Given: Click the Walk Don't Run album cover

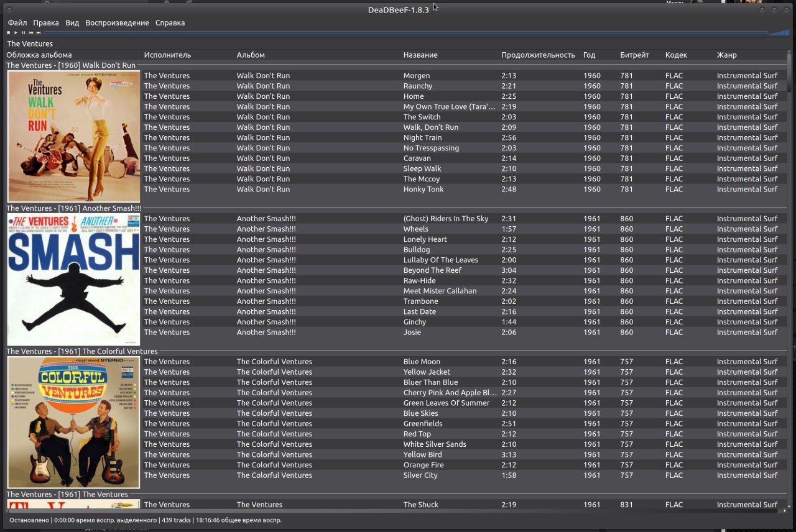Looking at the screenshot, I should pos(73,136).
